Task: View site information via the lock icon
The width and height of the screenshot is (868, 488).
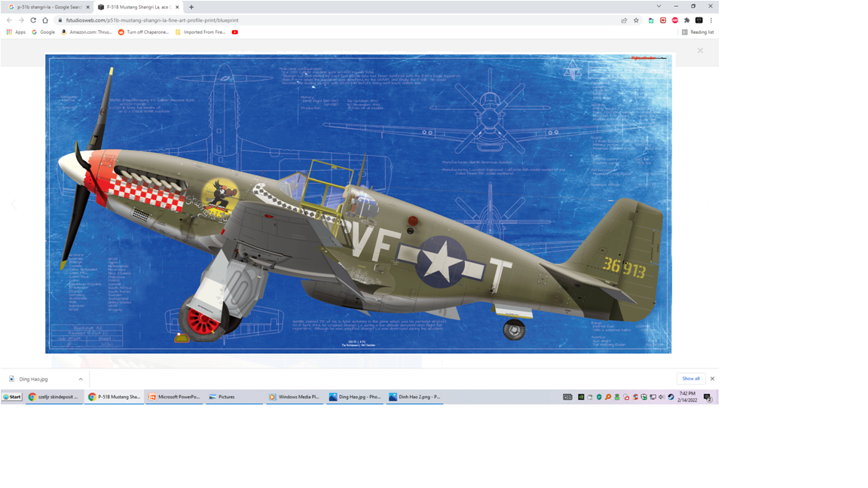Action: pyautogui.click(x=60, y=20)
